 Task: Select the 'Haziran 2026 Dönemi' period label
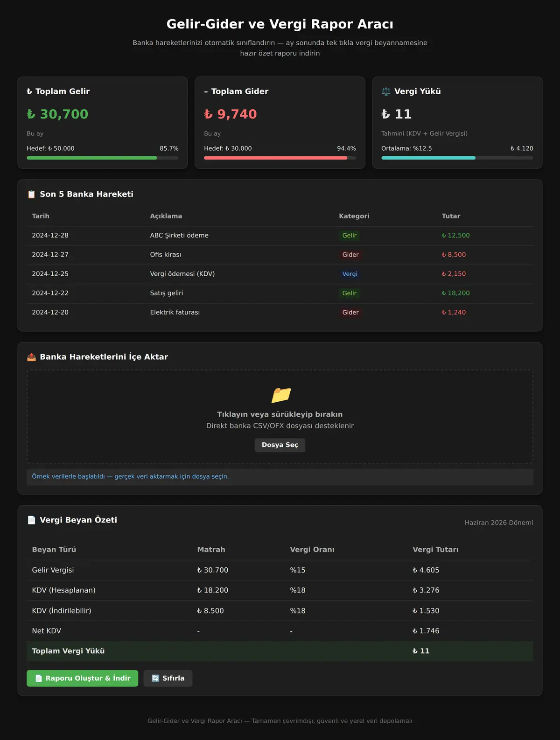pyautogui.click(x=499, y=523)
